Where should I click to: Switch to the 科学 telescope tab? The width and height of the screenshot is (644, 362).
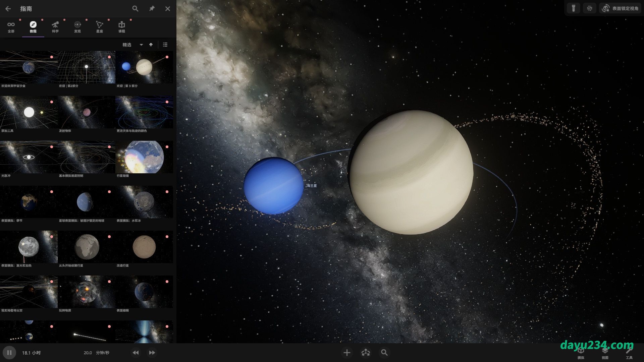[x=55, y=27]
